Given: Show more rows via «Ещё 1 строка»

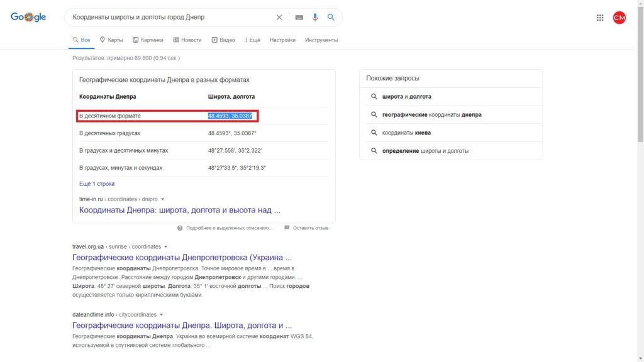Looking at the screenshot, I should (97, 184).
